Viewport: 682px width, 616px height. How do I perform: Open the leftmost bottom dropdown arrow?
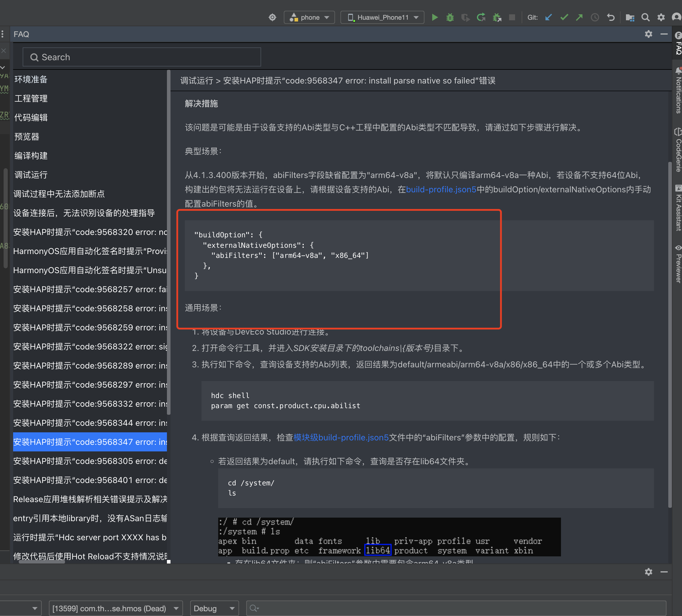tap(35, 609)
